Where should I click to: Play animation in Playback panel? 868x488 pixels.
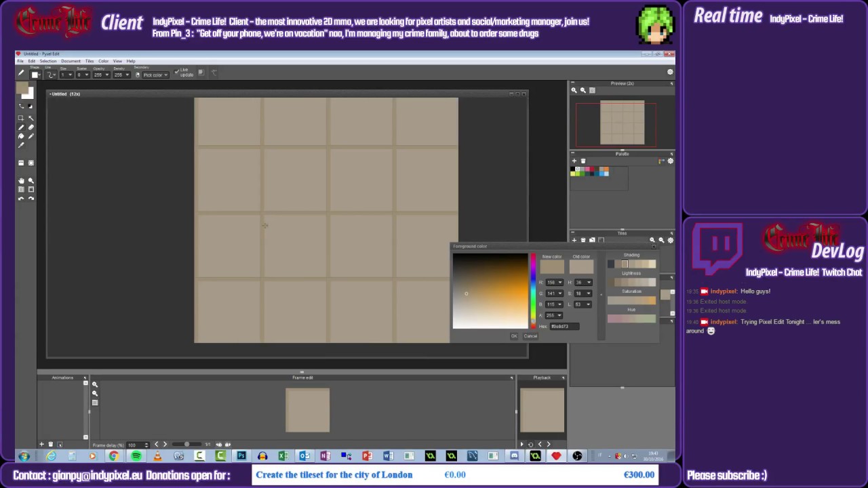521,444
